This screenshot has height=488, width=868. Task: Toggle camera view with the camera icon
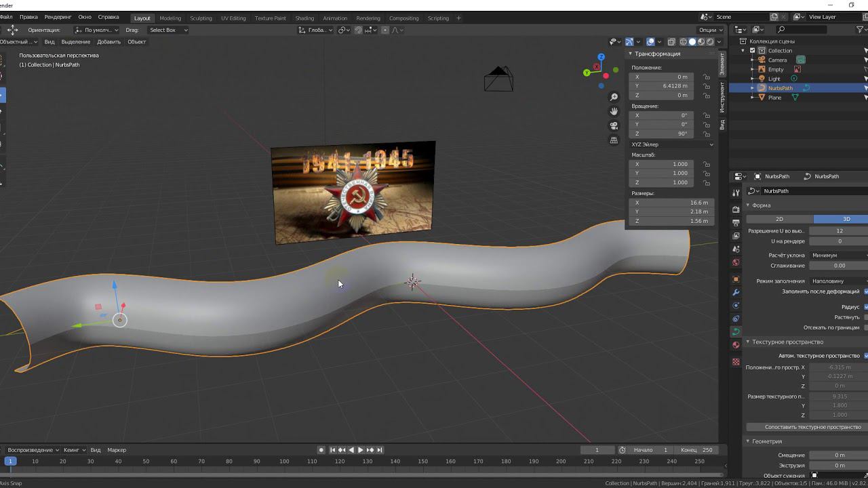tap(614, 125)
